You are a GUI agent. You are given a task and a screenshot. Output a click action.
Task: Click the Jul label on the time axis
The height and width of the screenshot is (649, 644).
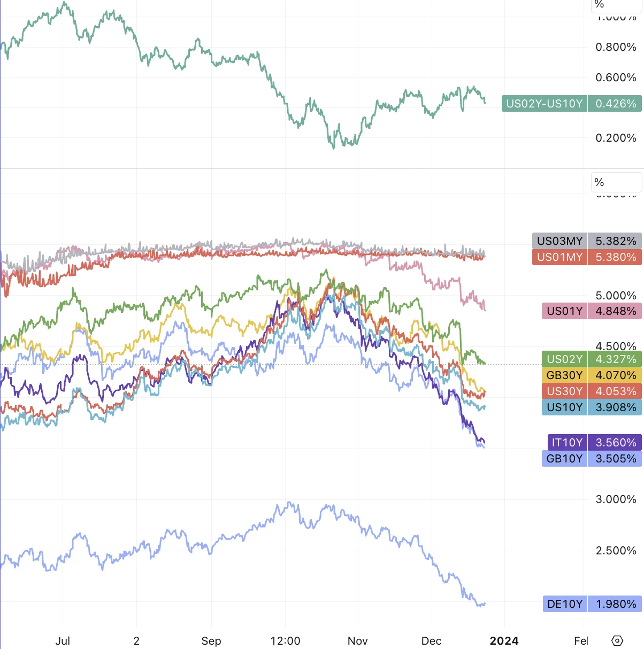tap(63, 640)
